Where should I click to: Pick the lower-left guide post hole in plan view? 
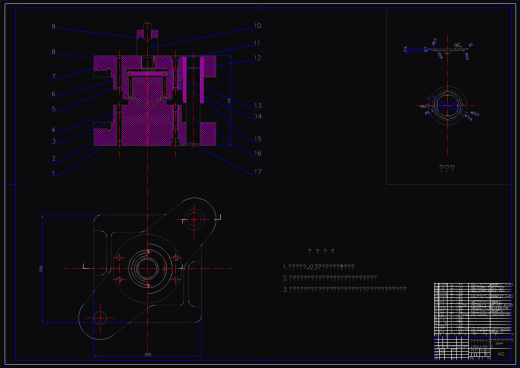(x=100, y=318)
